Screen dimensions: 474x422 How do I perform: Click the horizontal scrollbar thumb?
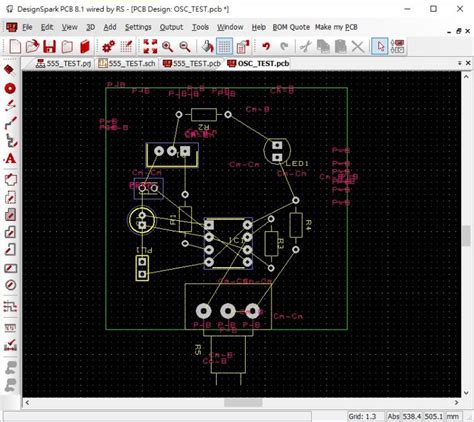[243, 403]
